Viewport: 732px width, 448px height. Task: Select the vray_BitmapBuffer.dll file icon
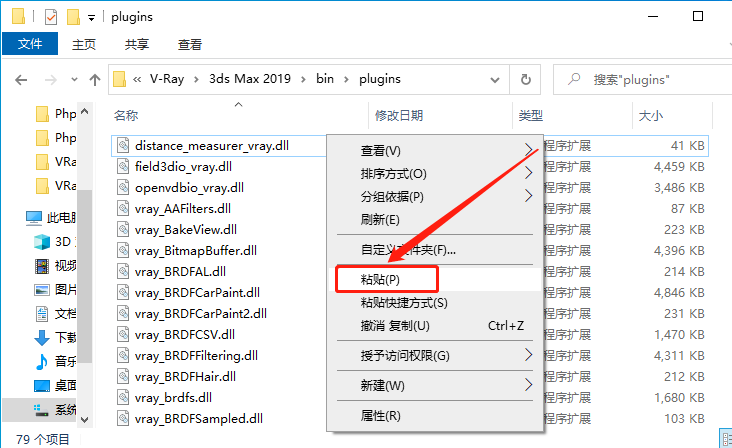pos(123,251)
